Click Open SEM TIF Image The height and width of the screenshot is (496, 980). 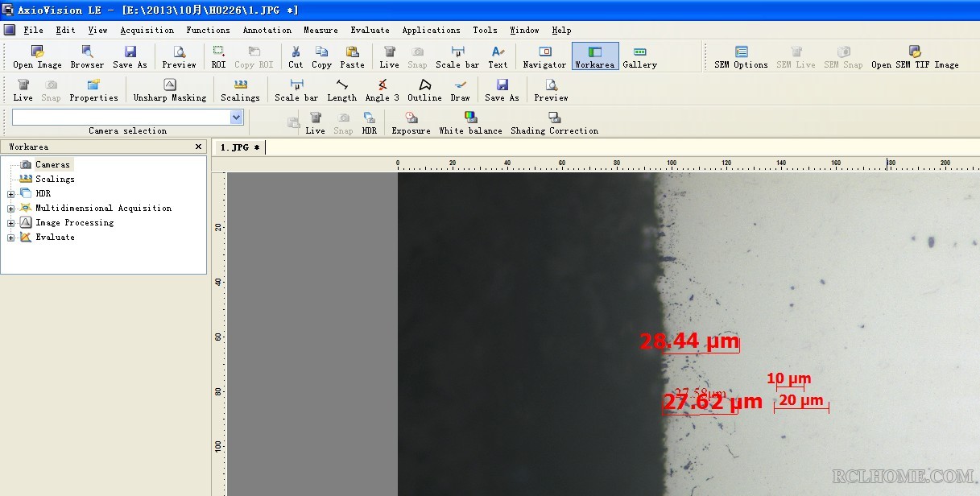click(915, 56)
